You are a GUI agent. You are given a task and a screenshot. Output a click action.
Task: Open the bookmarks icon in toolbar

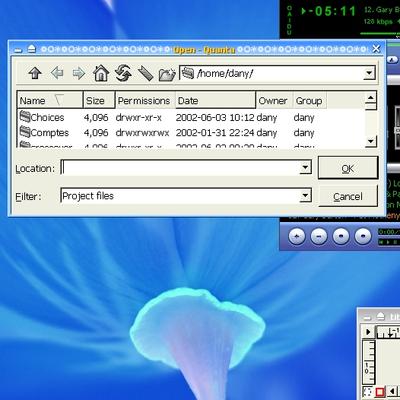coord(145,73)
